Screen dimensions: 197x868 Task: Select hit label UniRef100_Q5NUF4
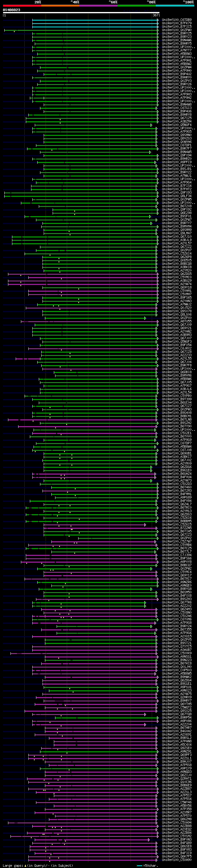click(177, 125)
